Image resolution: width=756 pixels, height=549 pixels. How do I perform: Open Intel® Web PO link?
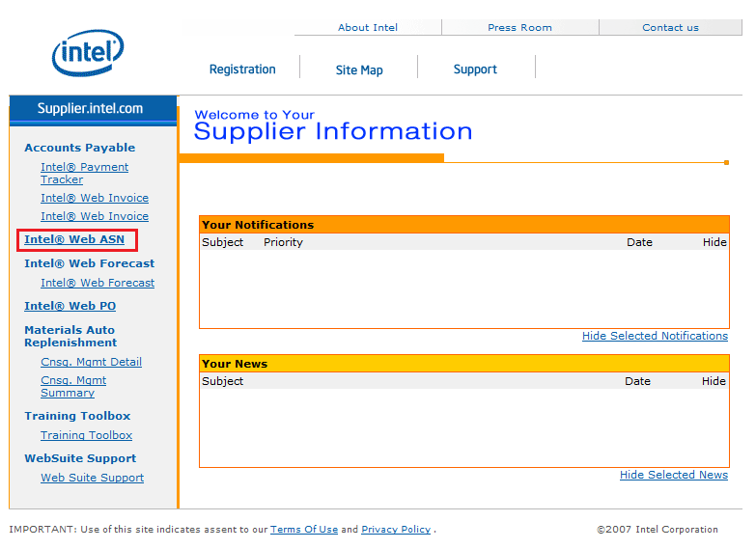(70, 306)
